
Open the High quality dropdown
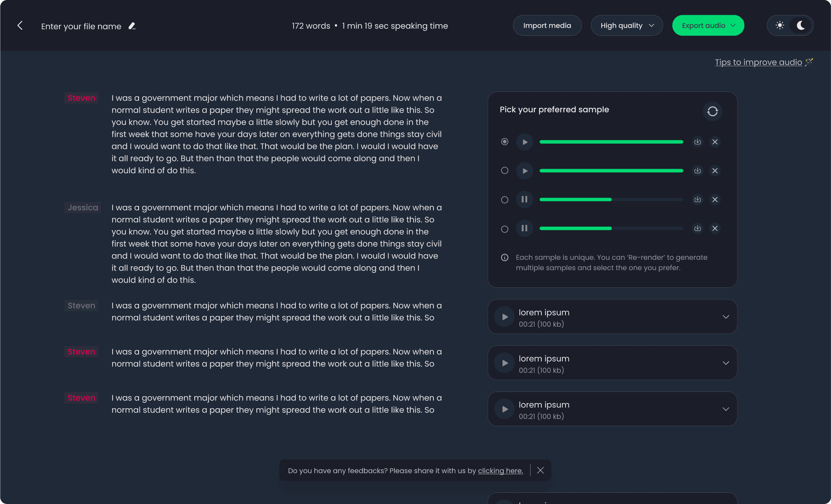click(627, 25)
